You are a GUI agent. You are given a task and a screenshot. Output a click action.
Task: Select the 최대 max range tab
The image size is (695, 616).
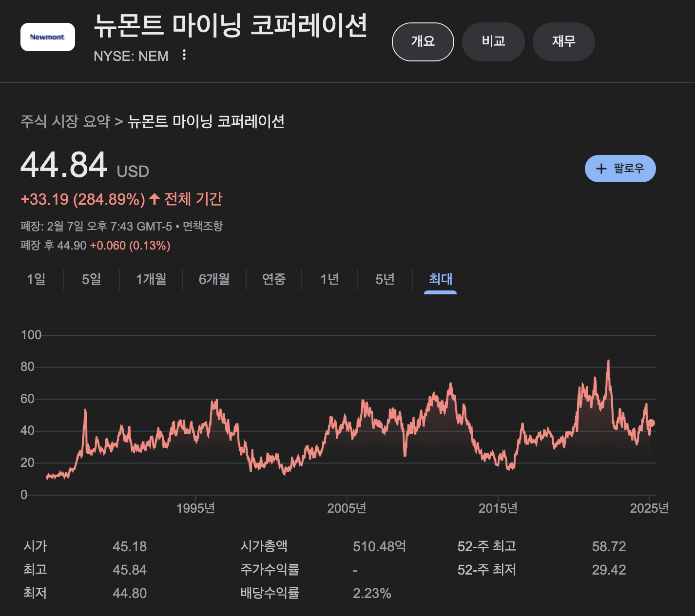pyautogui.click(x=441, y=279)
